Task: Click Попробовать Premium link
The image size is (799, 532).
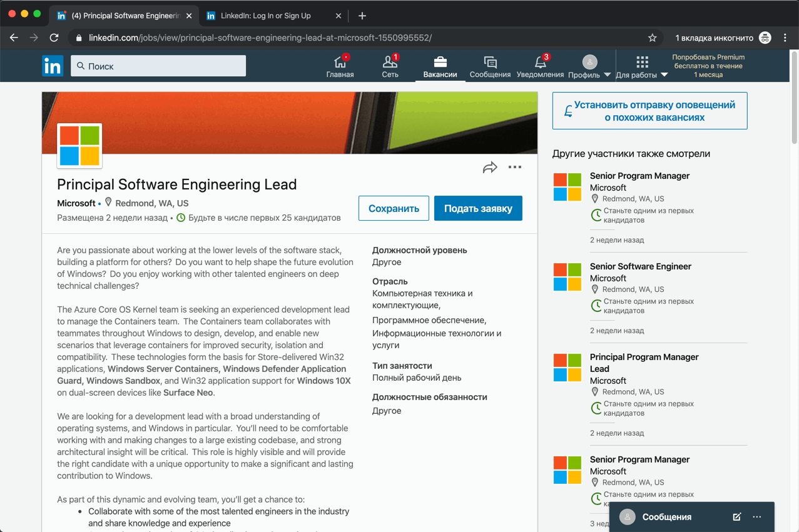Action: pos(708,66)
